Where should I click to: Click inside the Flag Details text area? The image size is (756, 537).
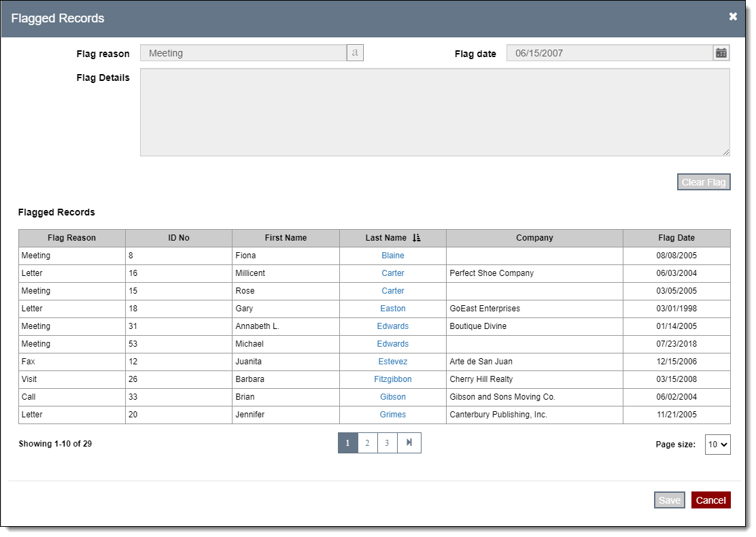click(434, 112)
